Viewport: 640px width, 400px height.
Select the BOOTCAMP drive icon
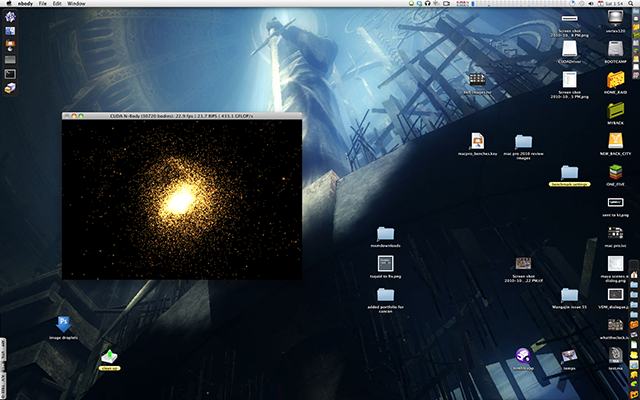pyautogui.click(x=616, y=49)
